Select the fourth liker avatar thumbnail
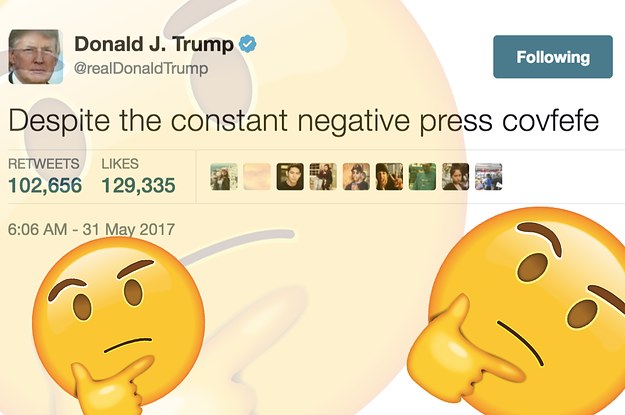Screen dimensions: 625x415 tap(323, 177)
